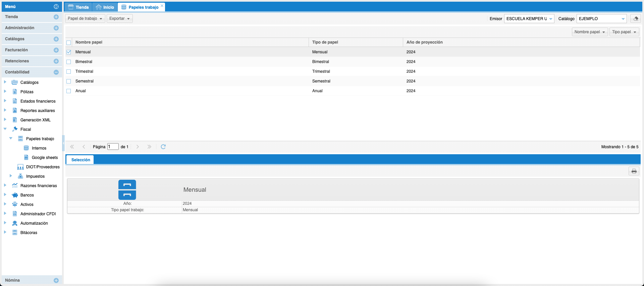Open the Catálogo combo box

pos(623,19)
